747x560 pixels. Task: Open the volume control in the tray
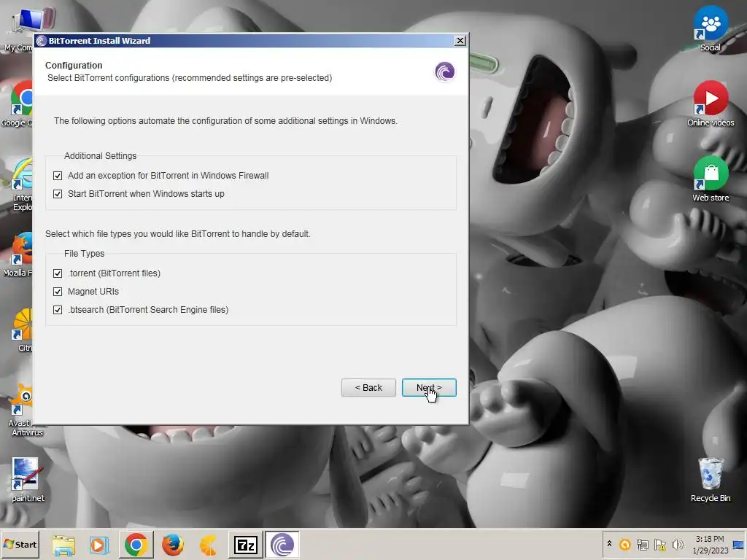[x=677, y=544]
